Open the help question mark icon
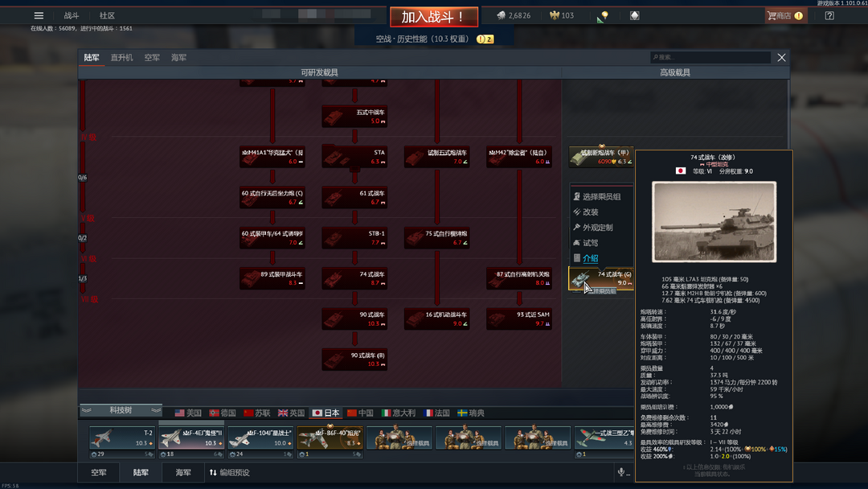The image size is (868, 489). tap(829, 15)
